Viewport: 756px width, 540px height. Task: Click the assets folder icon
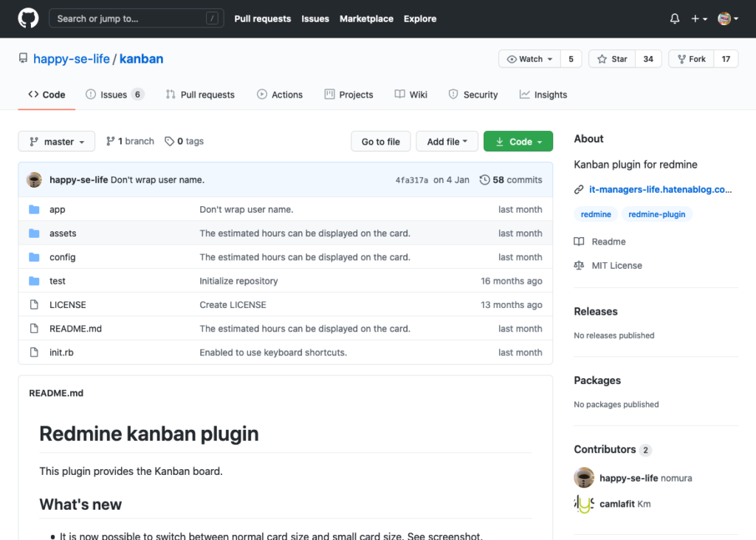click(x=34, y=233)
